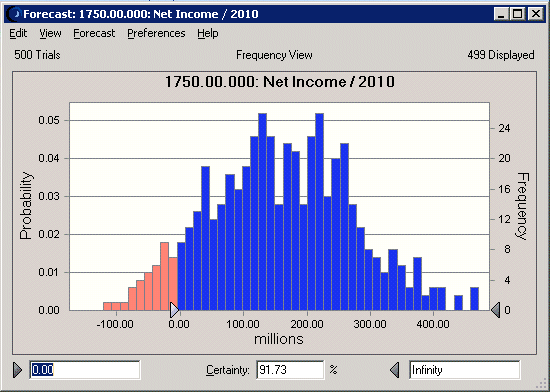
Task: Maximize the Forecast window
Action: coord(518,14)
